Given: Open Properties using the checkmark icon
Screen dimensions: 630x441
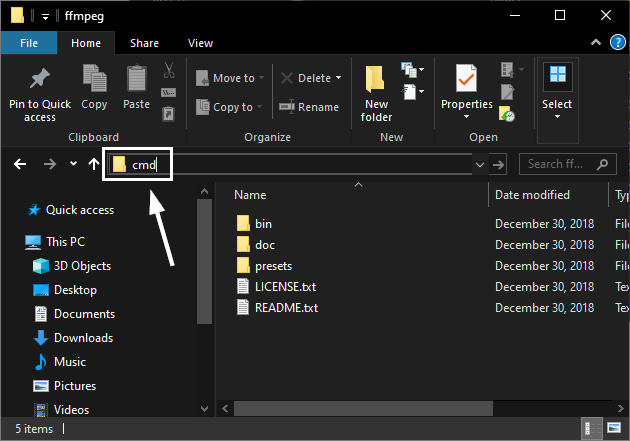Looking at the screenshot, I should coord(466,79).
